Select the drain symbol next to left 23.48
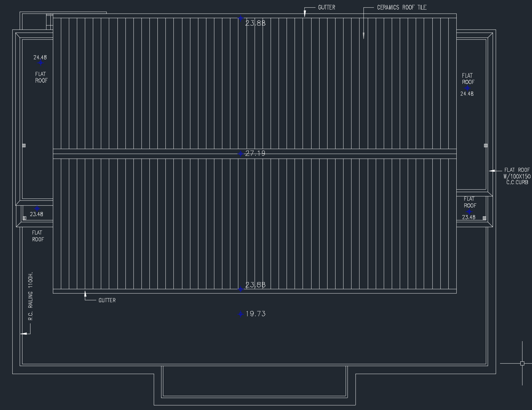Image resolution: width=532 pixels, height=410 pixels. (x=24, y=218)
